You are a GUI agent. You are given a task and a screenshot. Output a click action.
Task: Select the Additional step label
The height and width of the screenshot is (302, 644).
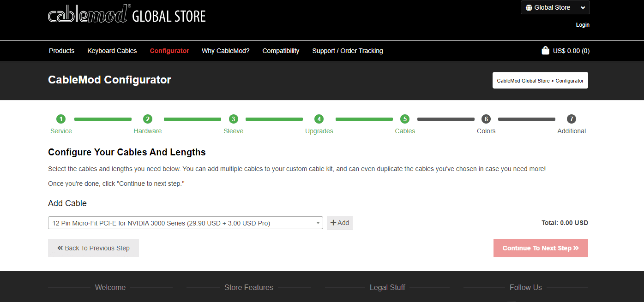[572, 131]
